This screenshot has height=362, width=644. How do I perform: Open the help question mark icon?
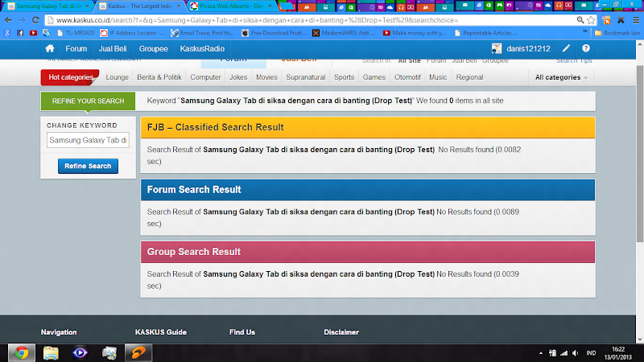pos(586,48)
